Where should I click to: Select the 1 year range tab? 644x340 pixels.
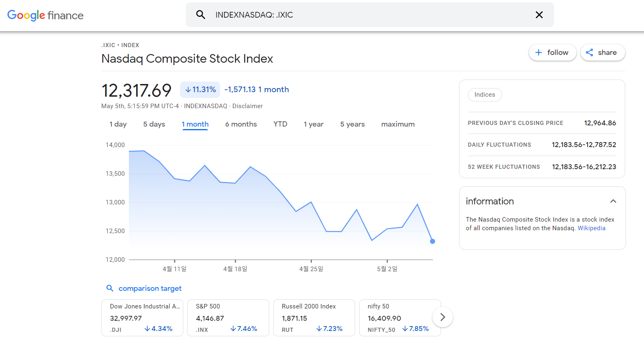(313, 124)
